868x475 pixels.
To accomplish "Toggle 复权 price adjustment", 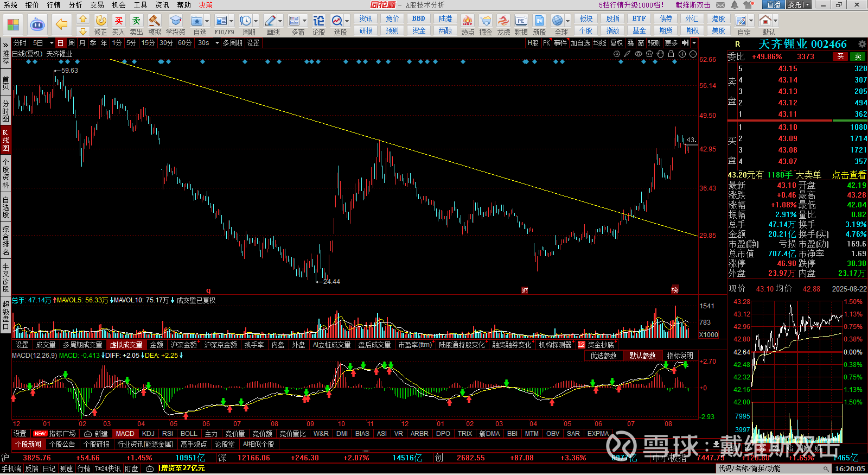I will click(x=617, y=43).
